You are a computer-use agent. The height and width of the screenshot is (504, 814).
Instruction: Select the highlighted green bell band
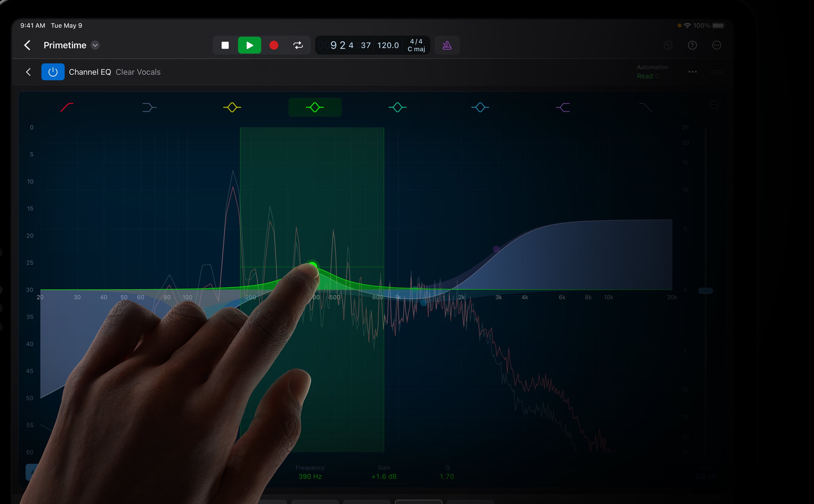tap(315, 107)
